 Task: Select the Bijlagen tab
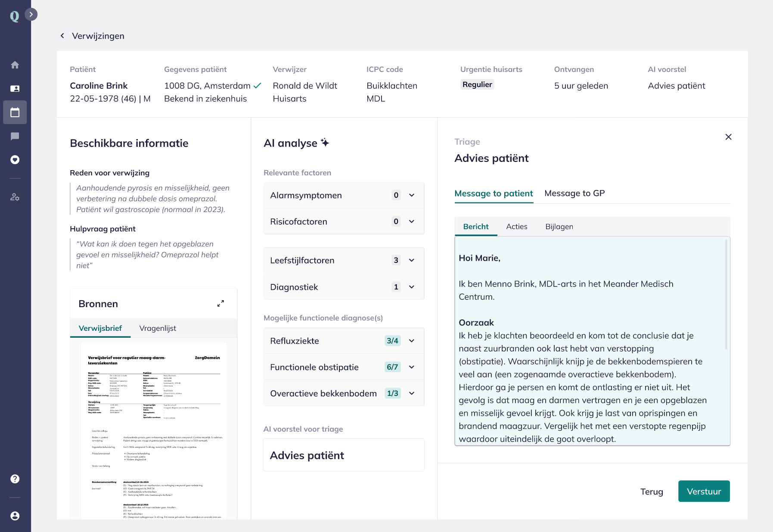click(x=559, y=227)
